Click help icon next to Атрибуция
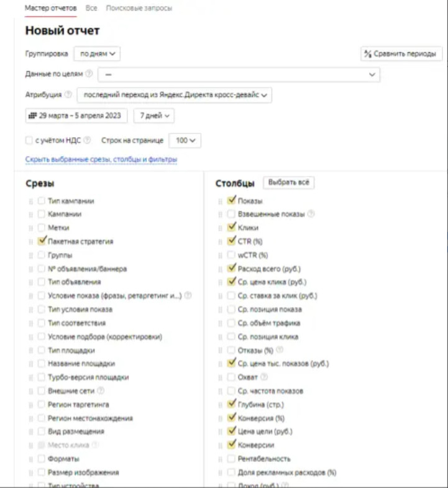Screen dimensions: 448x488 click(68, 95)
